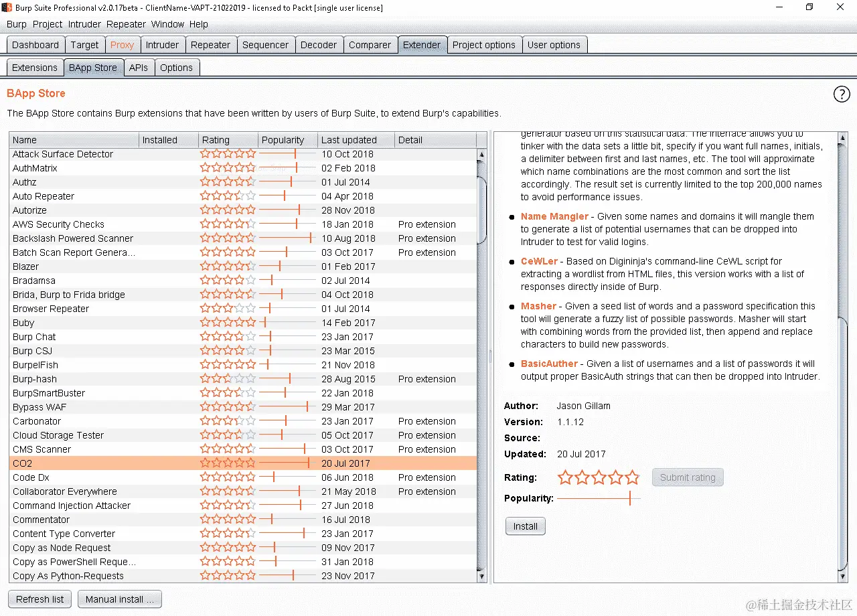Click the detail pane vertical scrollbar
Image resolution: width=857 pixels, height=616 pixels.
click(843, 444)
